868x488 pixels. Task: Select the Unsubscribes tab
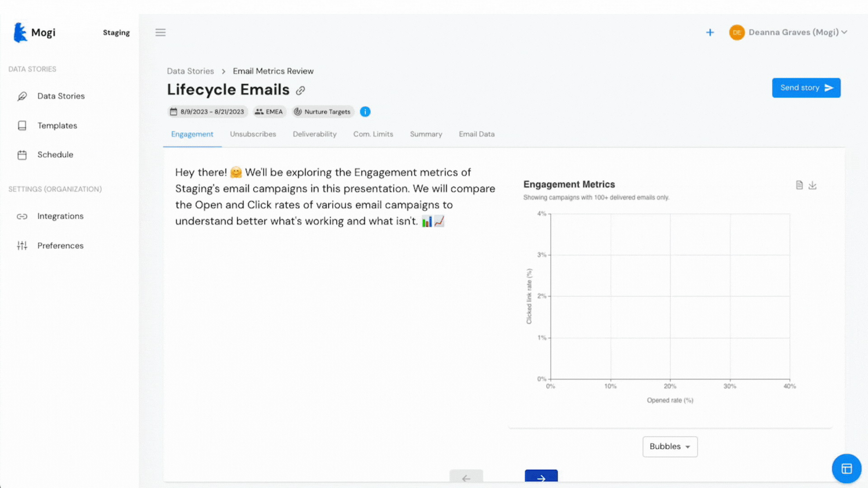coord(253,134)
